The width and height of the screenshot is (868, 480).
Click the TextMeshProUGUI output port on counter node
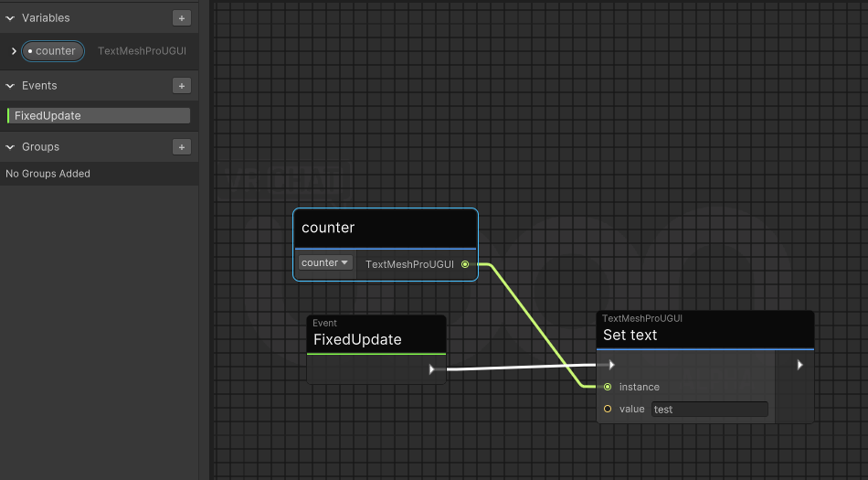(465, 264)
